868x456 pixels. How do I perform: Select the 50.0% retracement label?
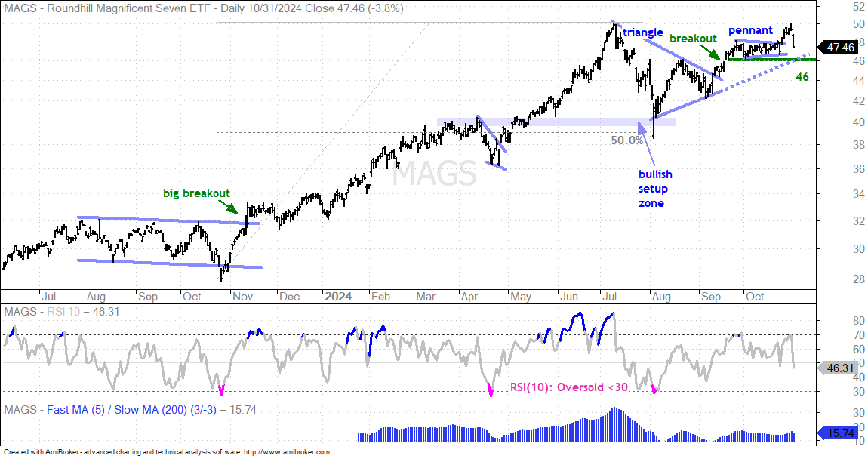tap(627, 140)
